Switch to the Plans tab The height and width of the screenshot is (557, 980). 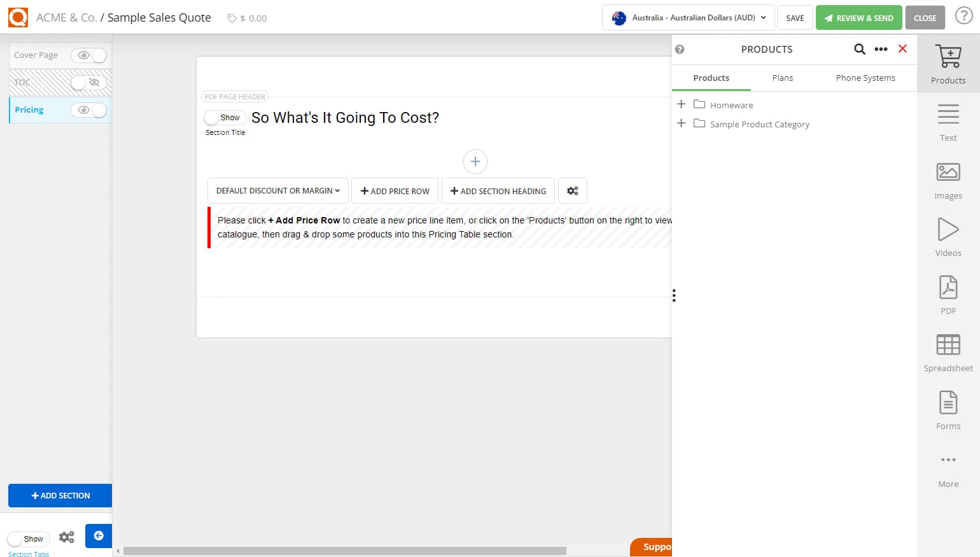782,78
